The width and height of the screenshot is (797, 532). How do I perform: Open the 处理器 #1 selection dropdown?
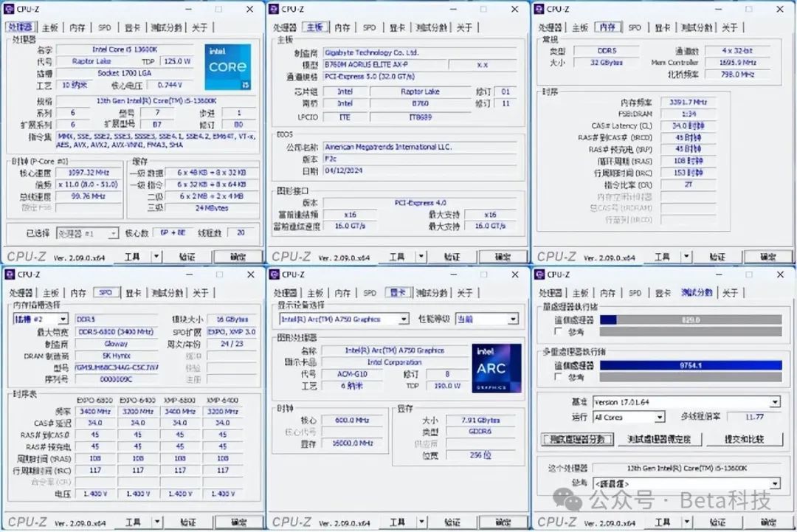point(87,233)
